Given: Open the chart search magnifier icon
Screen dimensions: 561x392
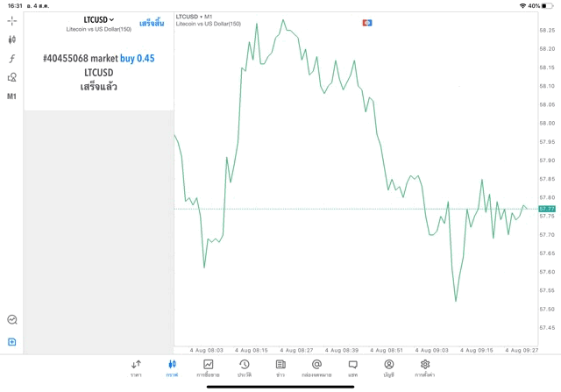Looking at the screenshot, I should tap(12, 320).
